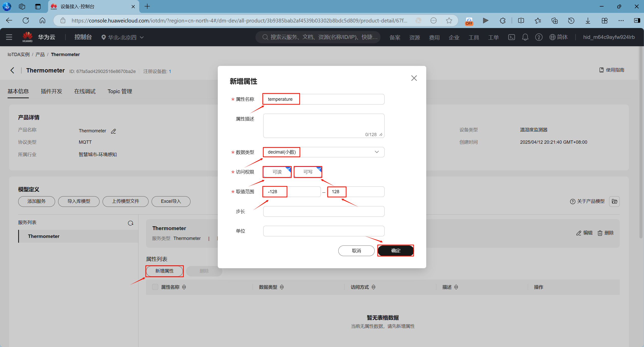
Task: Refresh the 服务列表 with the reload icon
Action: [131, 223]
